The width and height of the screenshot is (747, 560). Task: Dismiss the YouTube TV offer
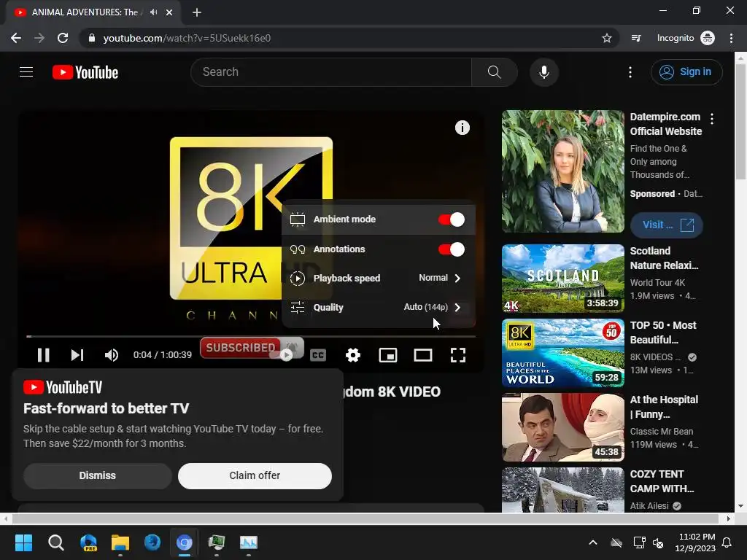(98, 475)
